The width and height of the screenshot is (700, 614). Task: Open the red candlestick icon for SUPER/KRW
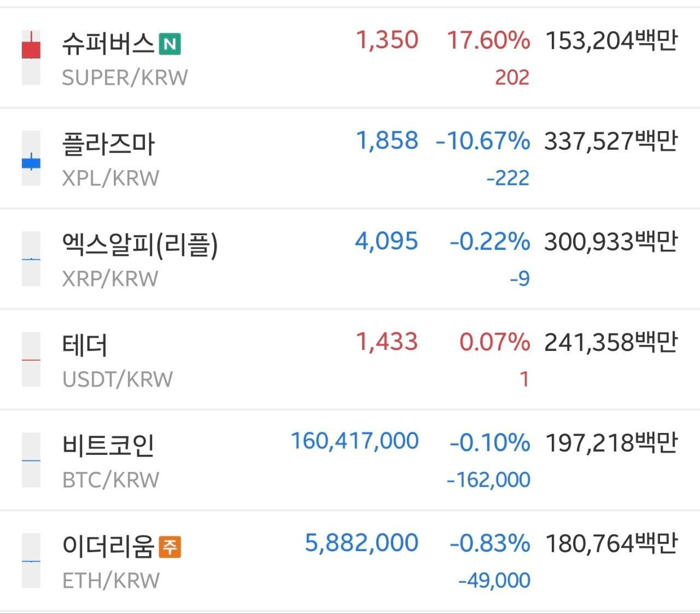click(x=31, y=58)
